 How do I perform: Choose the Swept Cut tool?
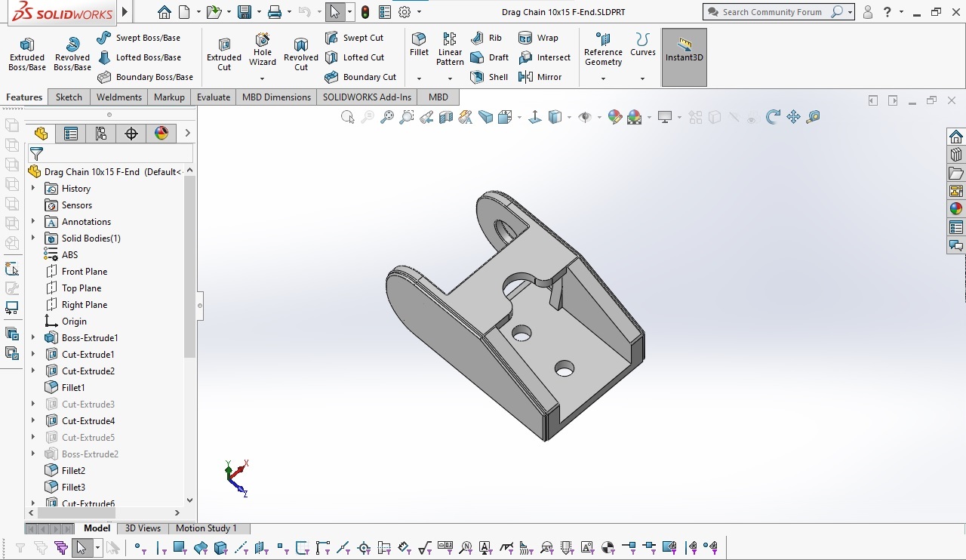354,38
